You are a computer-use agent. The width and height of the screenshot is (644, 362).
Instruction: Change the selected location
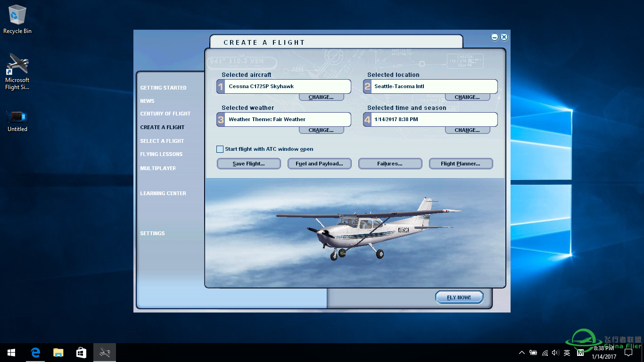(467, 97)
